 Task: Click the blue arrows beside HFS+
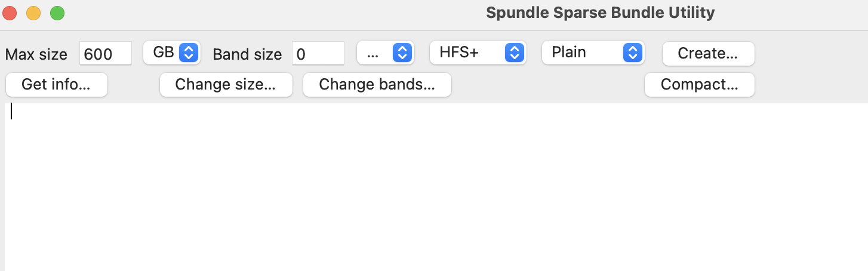[x=514, y=53]
